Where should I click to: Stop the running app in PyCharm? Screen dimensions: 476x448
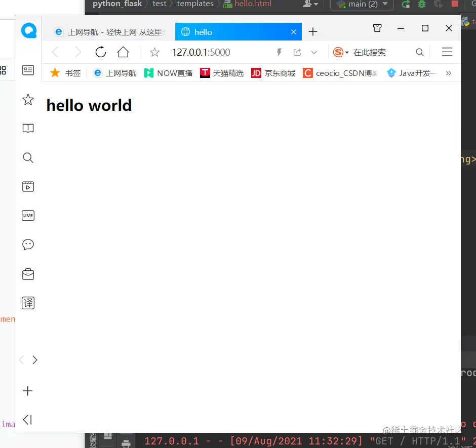[x=454, y=4]
